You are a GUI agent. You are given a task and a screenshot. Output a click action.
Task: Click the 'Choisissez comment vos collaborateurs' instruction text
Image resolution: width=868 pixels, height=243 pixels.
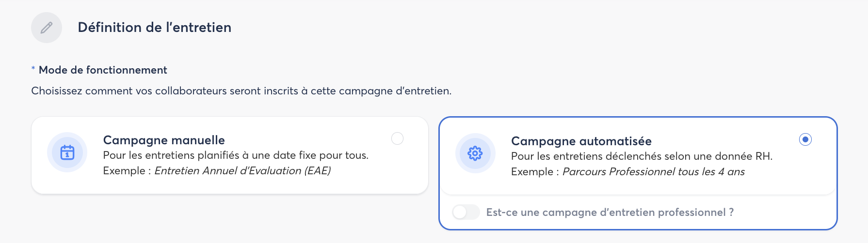pyautogui.click(x=241, y=91)
